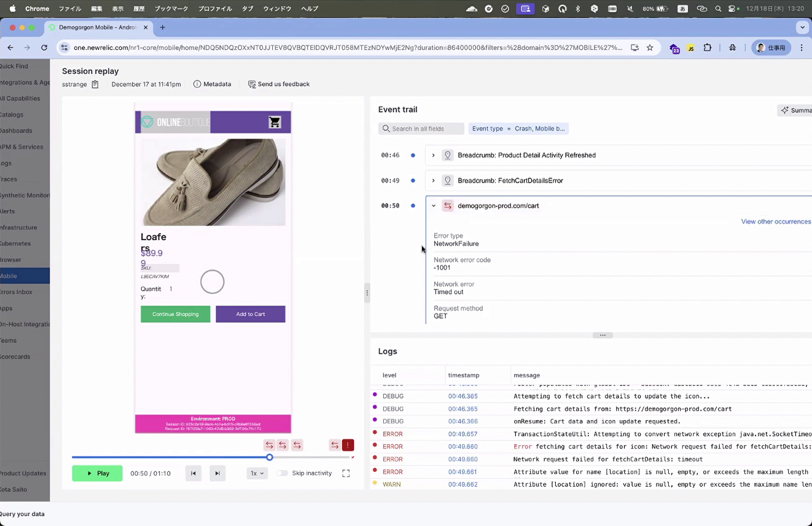Open the Event type filter chip
This screenshot has width=812, height=526.
coord(518,128)
